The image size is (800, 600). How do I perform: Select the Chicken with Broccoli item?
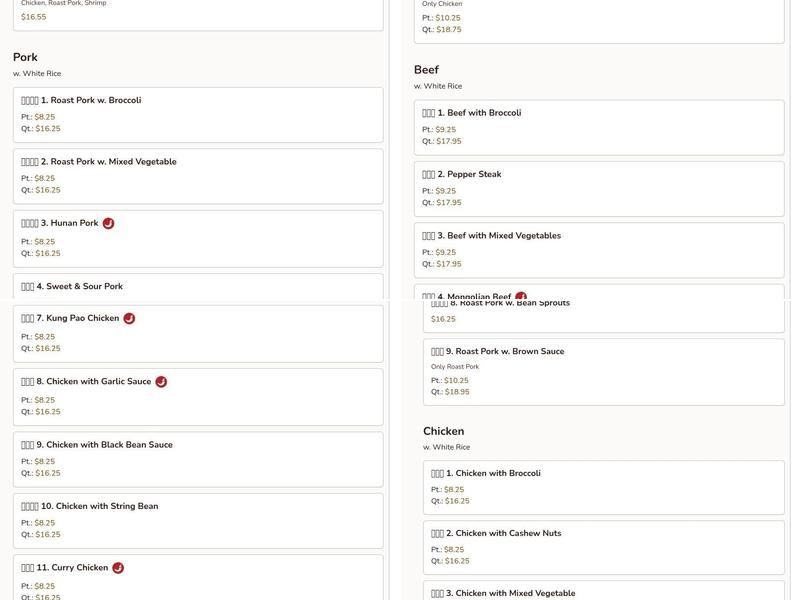(x=603, y=487)
